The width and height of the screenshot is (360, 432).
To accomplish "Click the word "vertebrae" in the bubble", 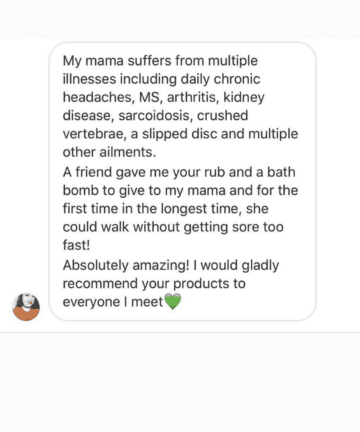I will [x=93, y=134].
